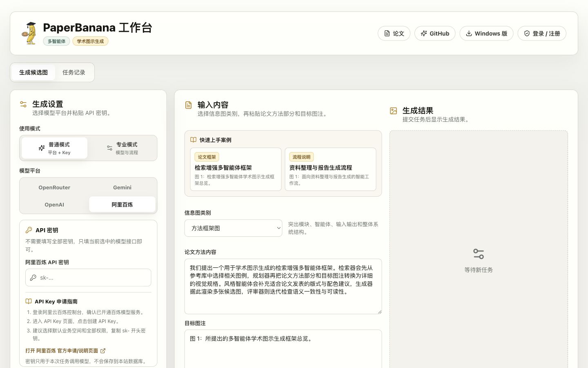Screen dimensions: 588x368
Task: Click the sliders icon in 专业模式
Action: click(109, 148)
